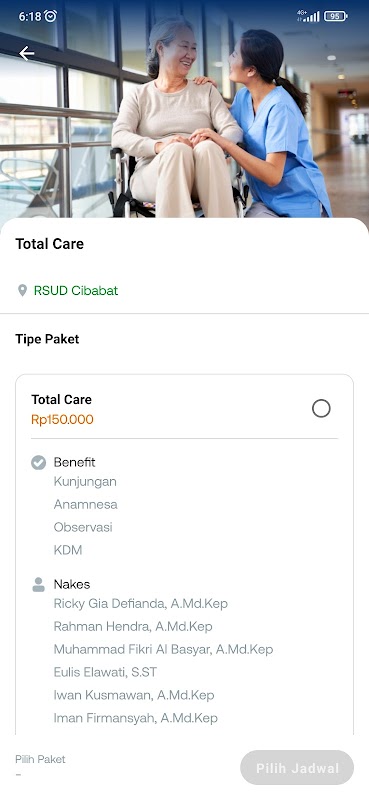This screenshot has height=800, width=369.
Task: Select nurse Eulis Elawati, S.ST
Action: [x=105, y=672]
